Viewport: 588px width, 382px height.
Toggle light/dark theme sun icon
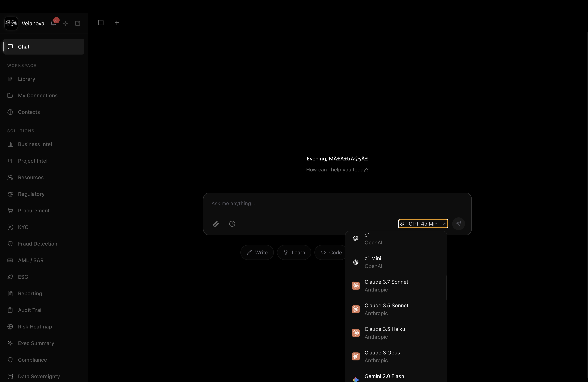click(65, 23)
